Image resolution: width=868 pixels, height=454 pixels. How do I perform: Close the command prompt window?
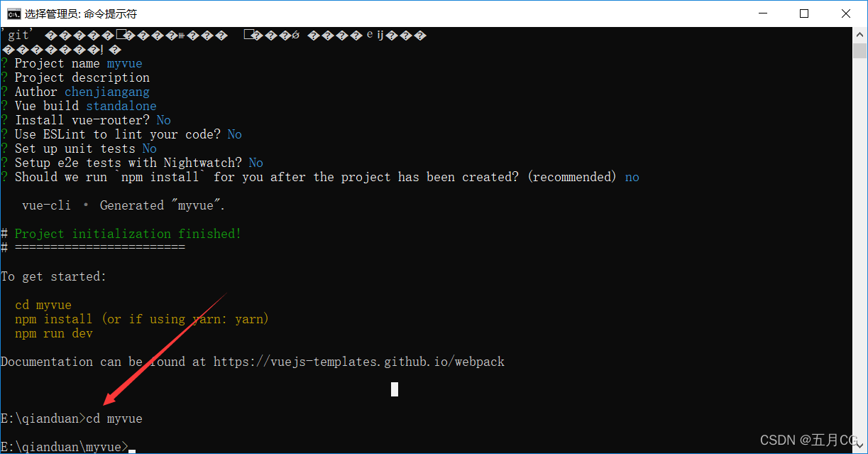point(845,13)
